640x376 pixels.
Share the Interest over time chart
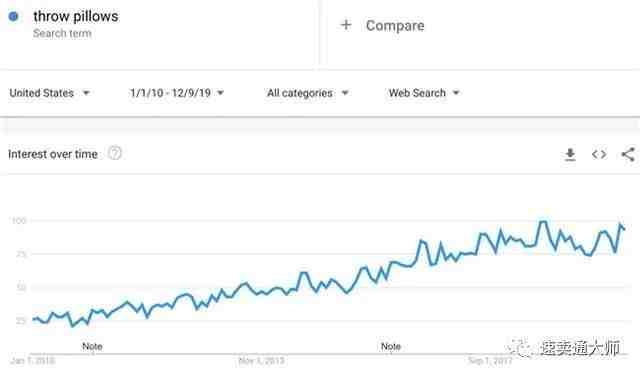[628, 154]
